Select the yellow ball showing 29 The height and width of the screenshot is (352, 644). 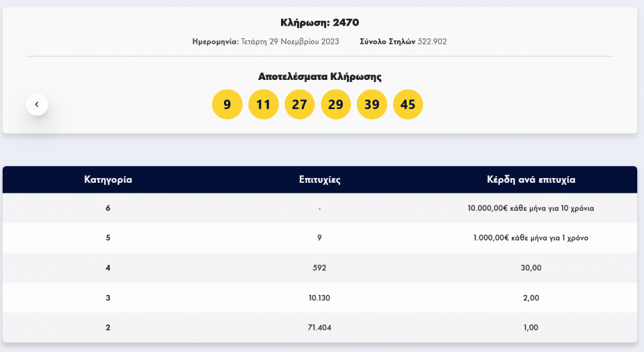335,104
